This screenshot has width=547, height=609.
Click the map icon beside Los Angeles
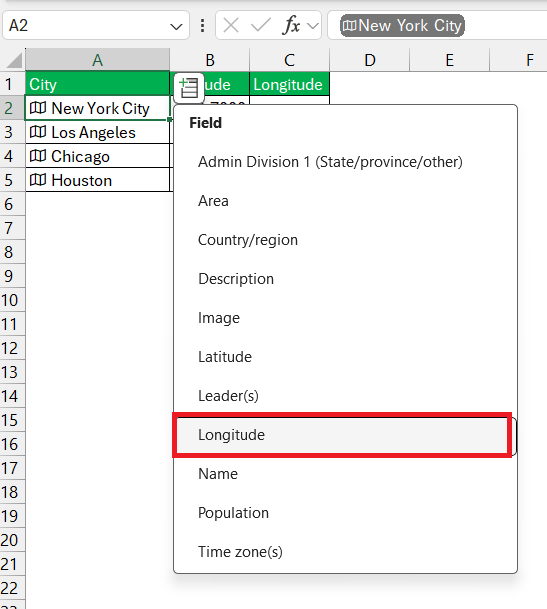(x=38, y=132)
